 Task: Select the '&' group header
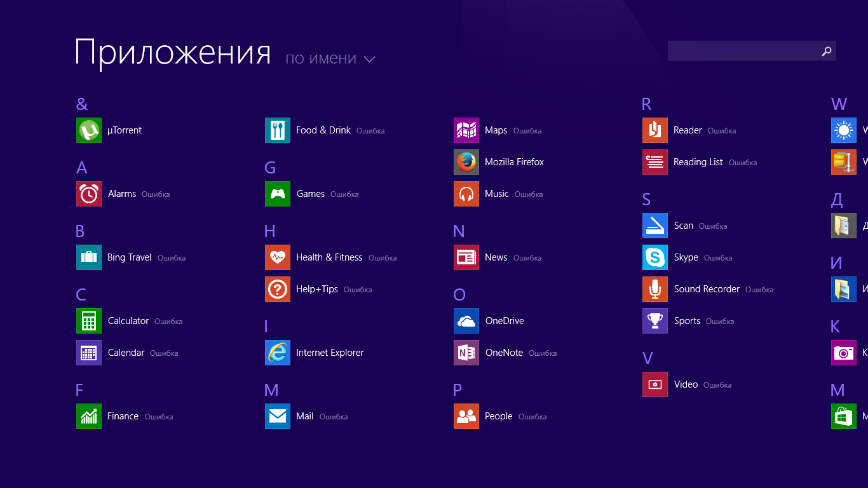coord(82,104)
